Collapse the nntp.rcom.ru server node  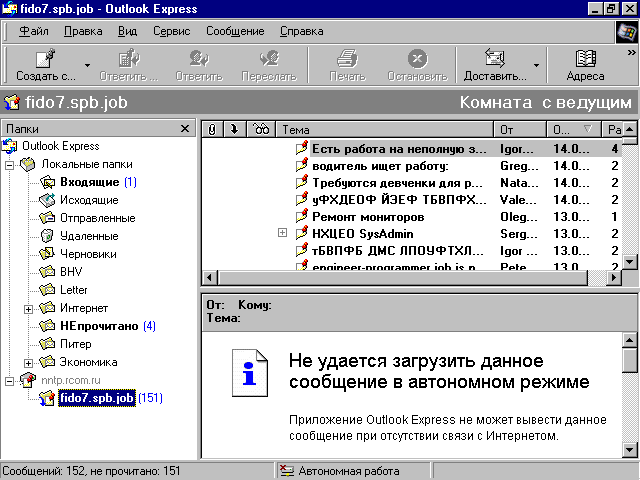(x=9, y=381)
